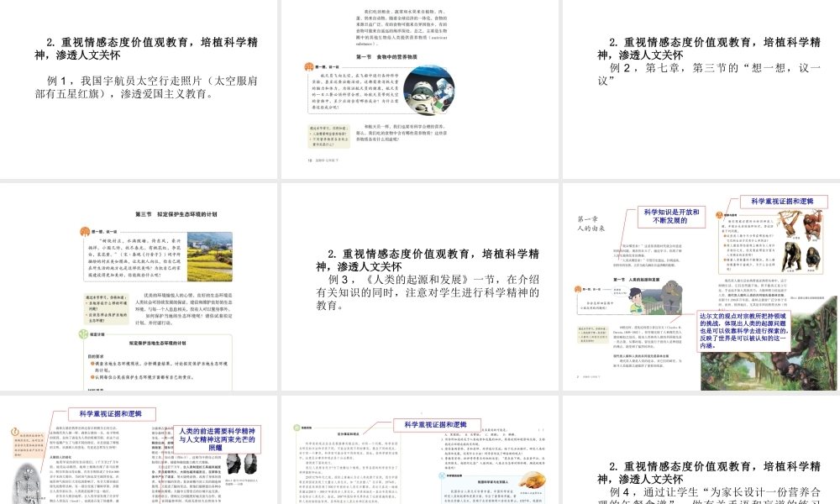Open the slide titled 拟定保护生态环境的计划
The width and height of the screenshot is (840, 504).
(139, 287)
